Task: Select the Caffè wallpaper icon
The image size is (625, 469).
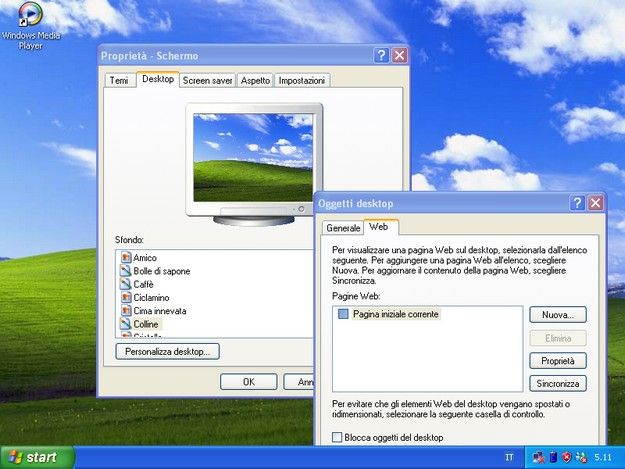Action: coord(126,284)
